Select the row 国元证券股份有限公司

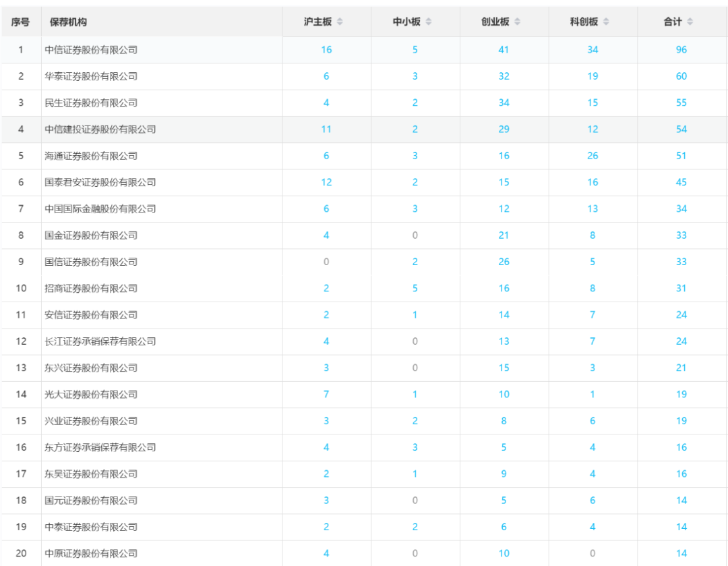364,500
